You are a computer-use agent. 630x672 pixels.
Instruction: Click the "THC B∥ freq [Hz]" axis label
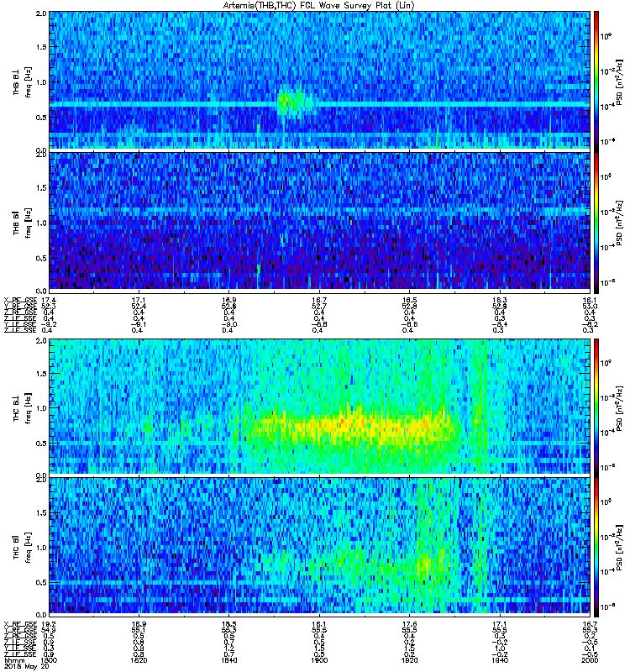[x=23, y=548]
